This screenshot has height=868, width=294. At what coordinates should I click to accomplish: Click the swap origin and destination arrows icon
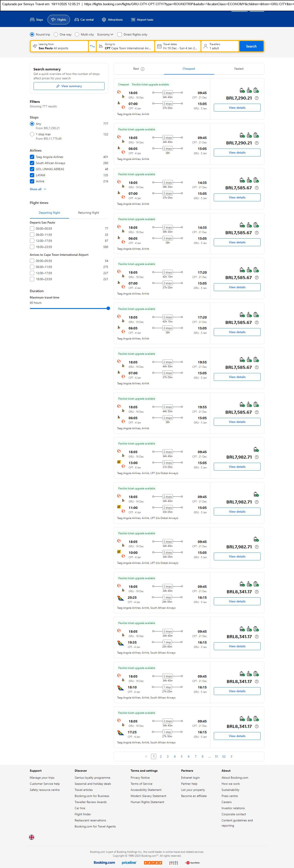coord(92,46)
